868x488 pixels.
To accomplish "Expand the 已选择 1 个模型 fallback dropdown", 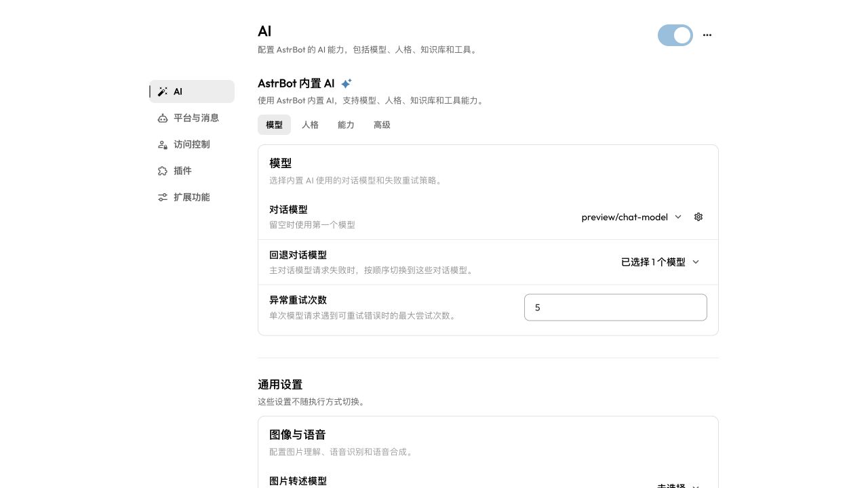I will [660, 262].
